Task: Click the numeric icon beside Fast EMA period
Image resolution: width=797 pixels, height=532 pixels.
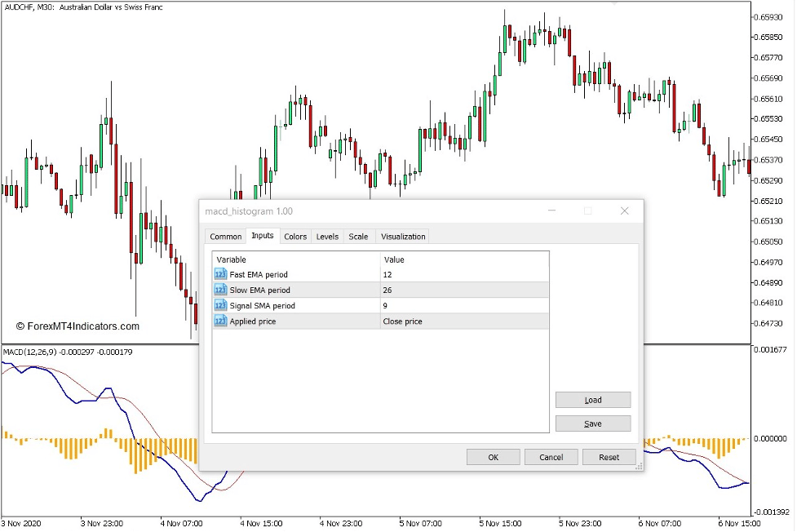Action: point(220,274)
